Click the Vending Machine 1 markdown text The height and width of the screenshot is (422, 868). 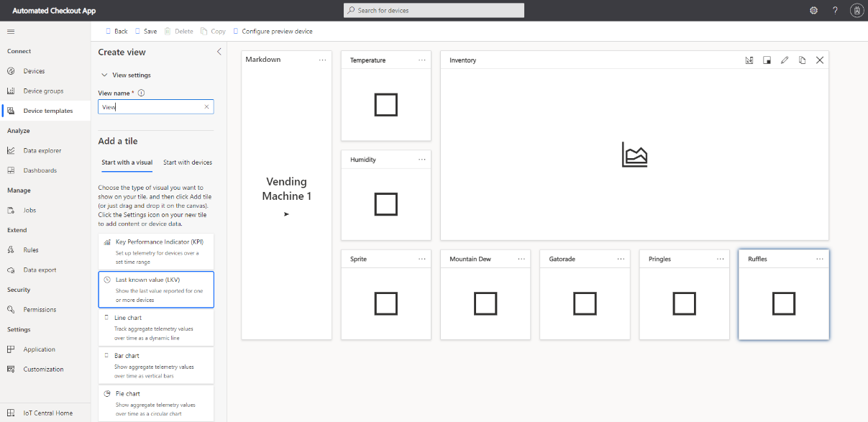tap(287, 189)
